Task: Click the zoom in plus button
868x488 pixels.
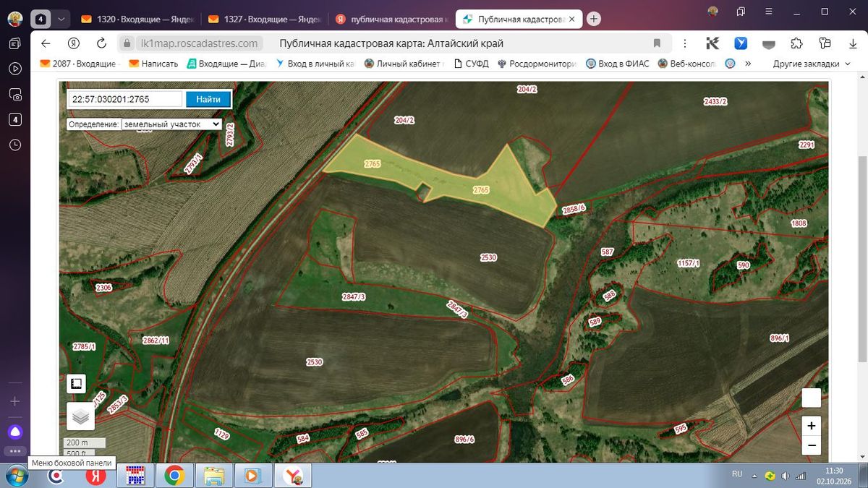Action: (x=812, y=426)
